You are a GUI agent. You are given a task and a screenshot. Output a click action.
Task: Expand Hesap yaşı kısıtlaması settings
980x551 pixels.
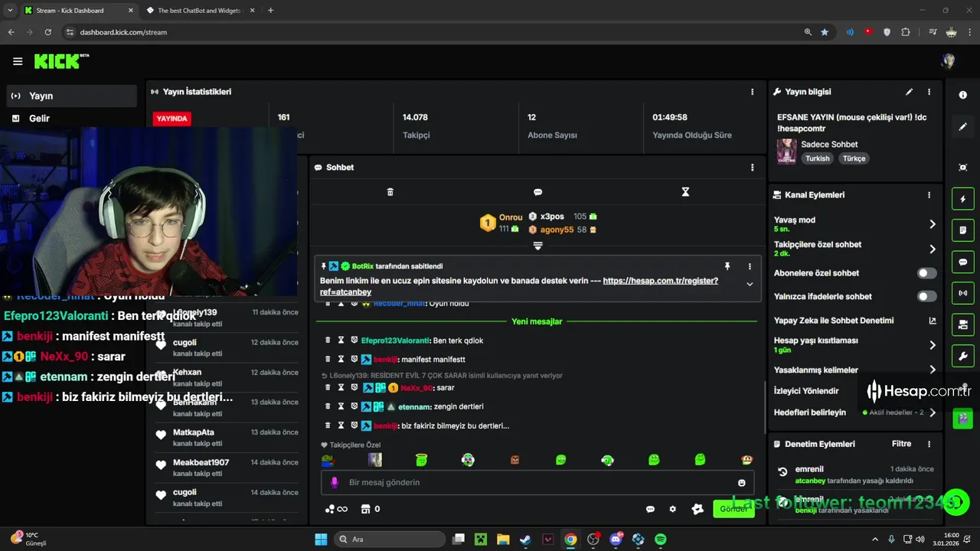[932, 345]
